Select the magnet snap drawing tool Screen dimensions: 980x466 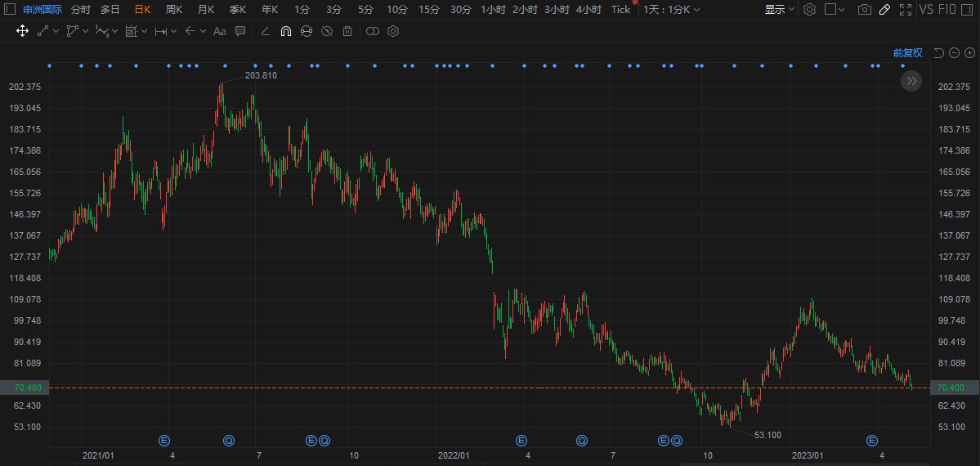coord(285,31)
